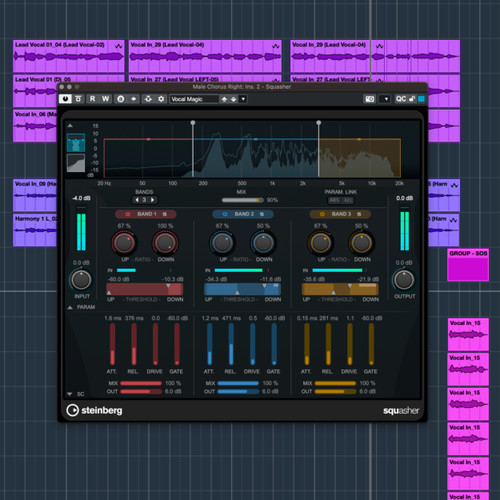Select ABS parameter link mode

point(334,200)
